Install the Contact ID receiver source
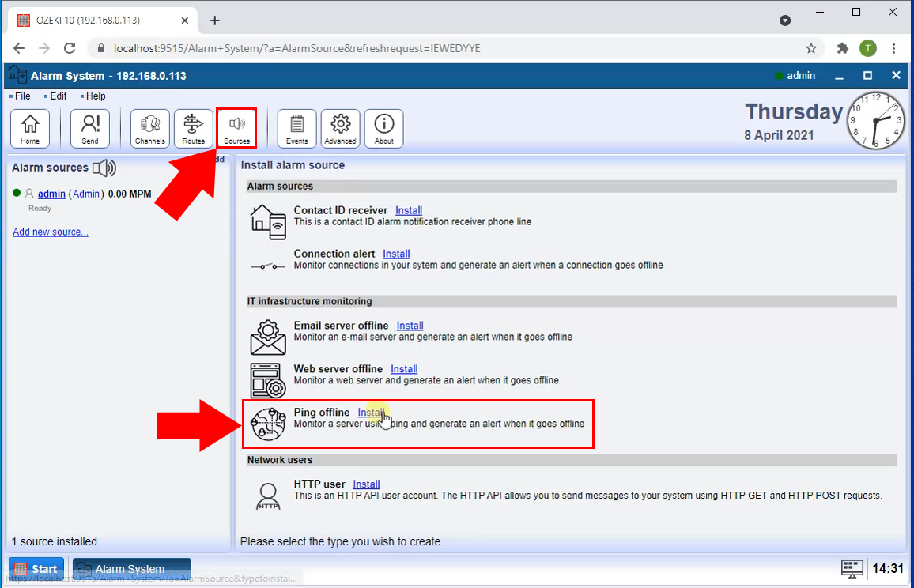Image resolution: width=914 pixels, height=588 pixels. coord(409,210)
